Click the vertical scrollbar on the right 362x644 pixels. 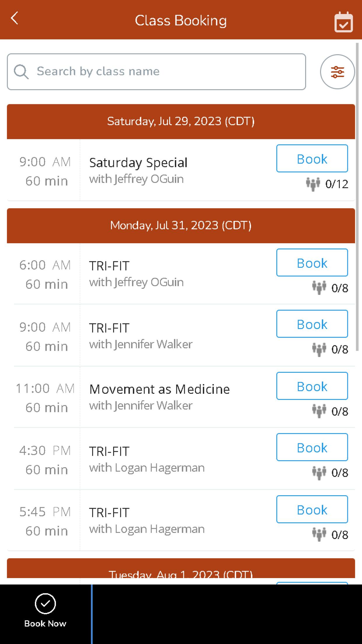[357, 198]
